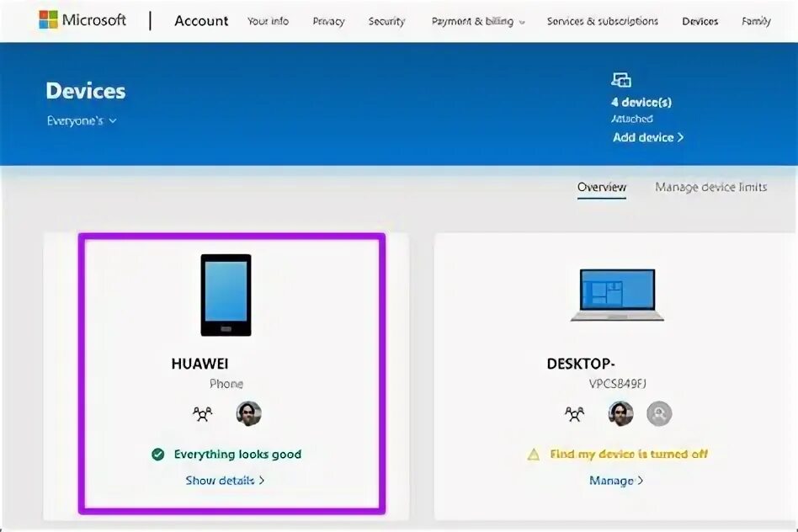
Task: Click the HUAWEI phone image
Action: pyautogui.click(x=226, y=295)
